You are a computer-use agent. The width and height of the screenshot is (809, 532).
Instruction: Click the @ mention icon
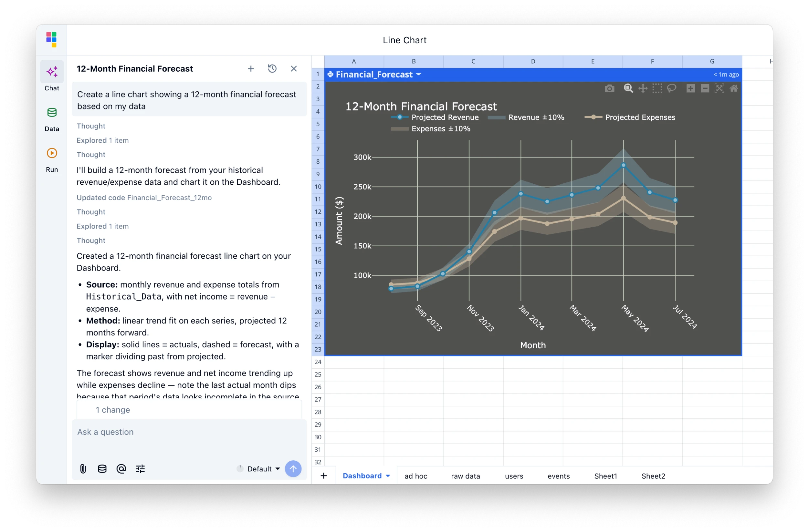[121, 469]
